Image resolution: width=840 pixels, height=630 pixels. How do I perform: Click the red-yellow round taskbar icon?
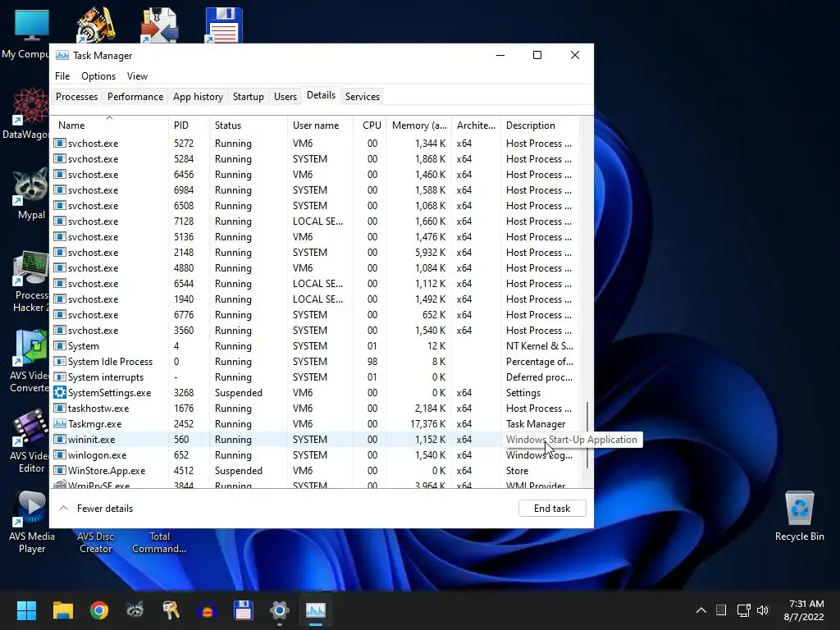[207, 610]
